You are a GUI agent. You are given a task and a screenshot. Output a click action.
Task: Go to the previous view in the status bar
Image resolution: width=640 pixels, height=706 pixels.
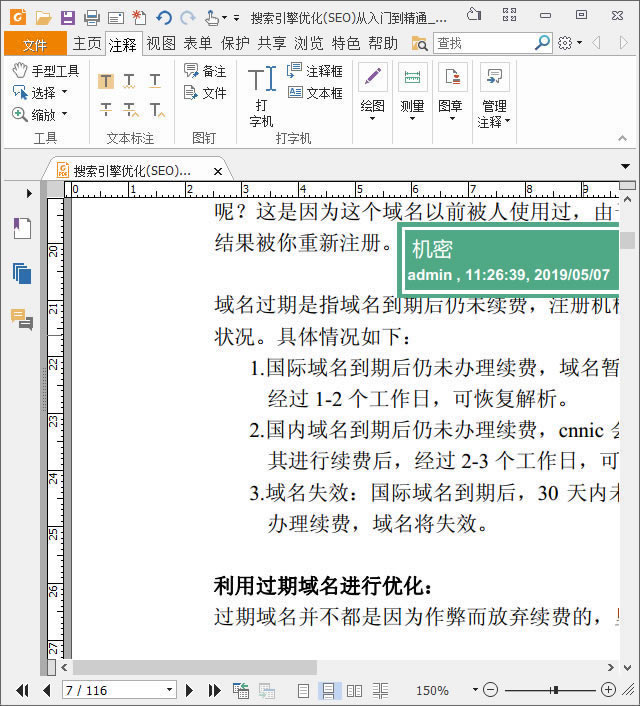coord(241,690)
